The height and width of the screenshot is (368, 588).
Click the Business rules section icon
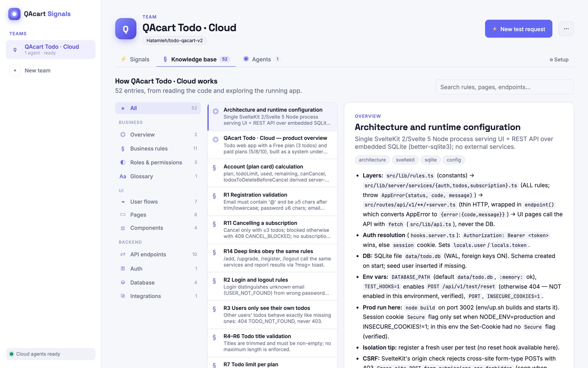click(123, 149)
